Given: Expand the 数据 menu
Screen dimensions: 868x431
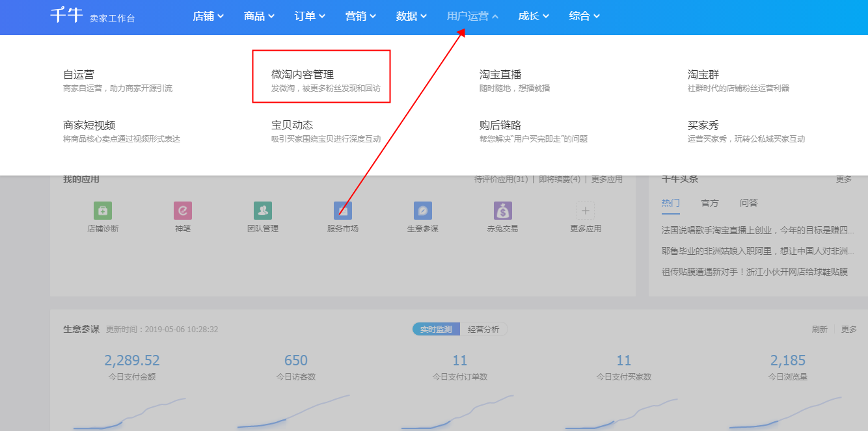Looking at the screenshot, I should 411,16.
